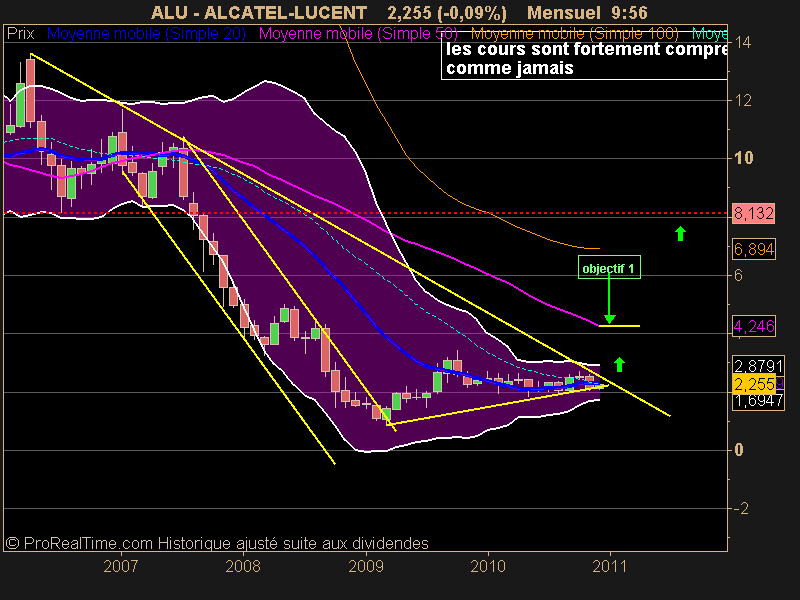
Task: Click the truncated cyan 'Moye' legend label
Action: point(710,34)
